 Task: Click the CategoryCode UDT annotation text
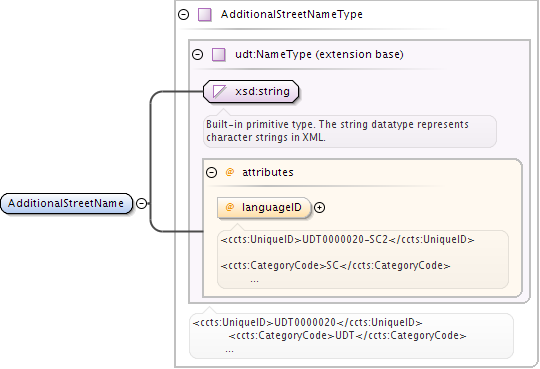click(x=347, y=336)
